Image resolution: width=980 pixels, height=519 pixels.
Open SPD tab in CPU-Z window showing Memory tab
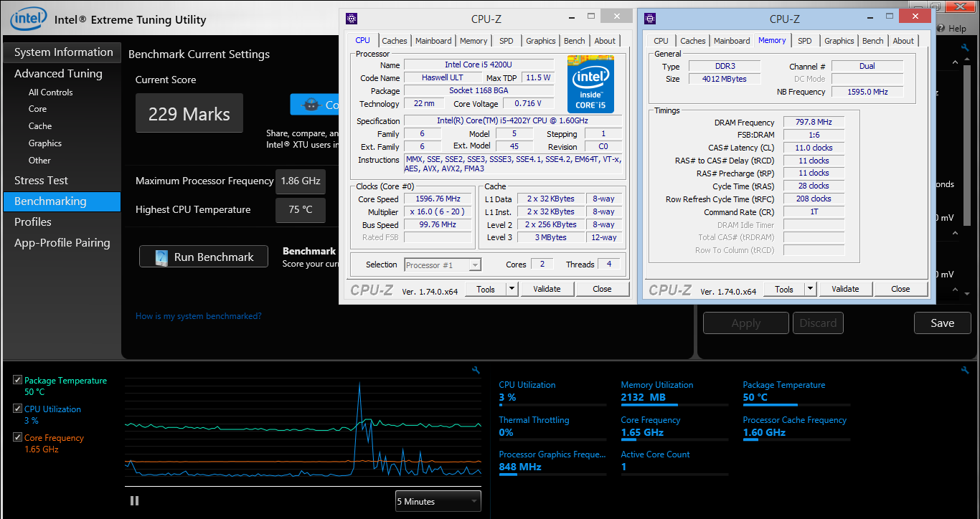805,41
